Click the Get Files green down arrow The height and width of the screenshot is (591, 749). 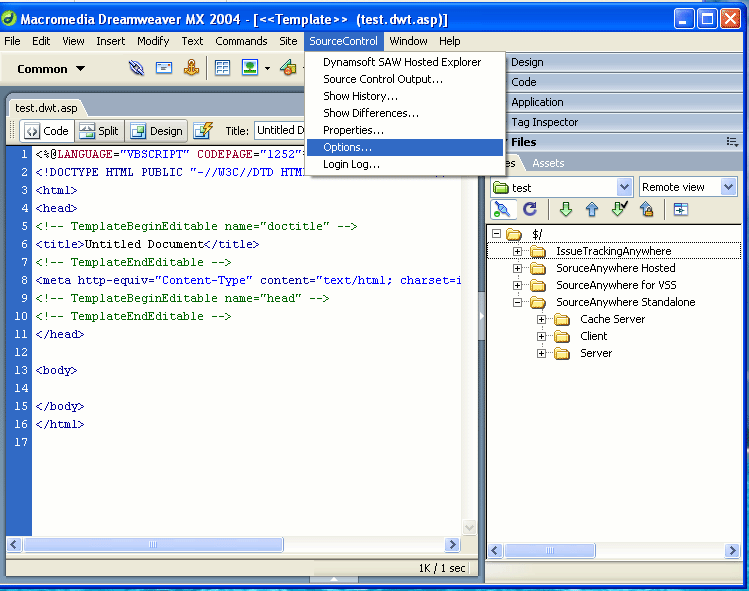tap(565, 209)
